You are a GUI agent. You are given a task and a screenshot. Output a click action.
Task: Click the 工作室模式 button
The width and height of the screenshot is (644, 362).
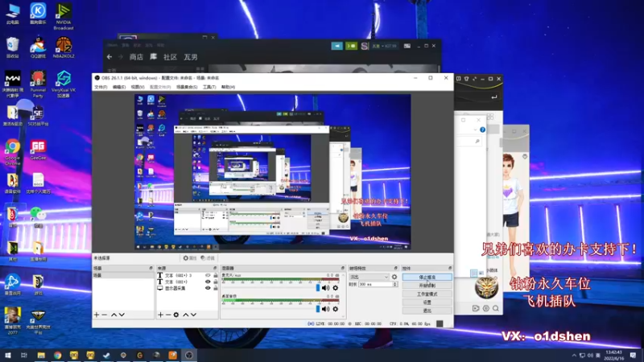click(427, 294)
